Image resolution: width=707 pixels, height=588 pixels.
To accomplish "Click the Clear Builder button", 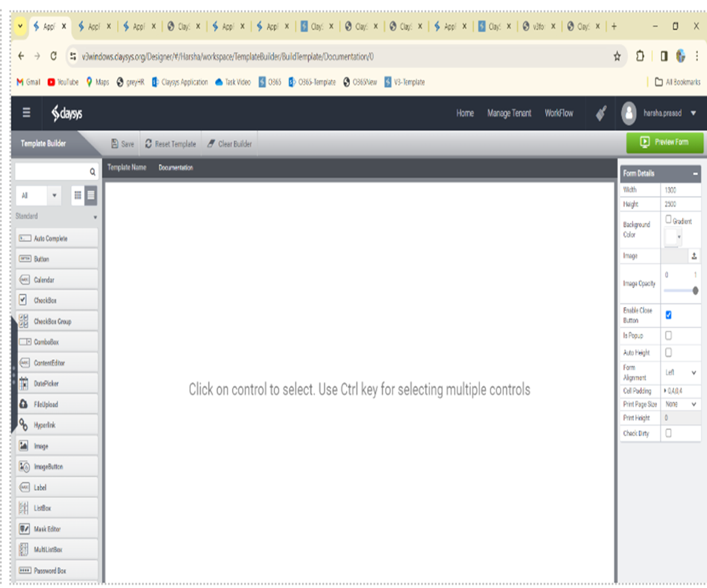I will 229,143.
